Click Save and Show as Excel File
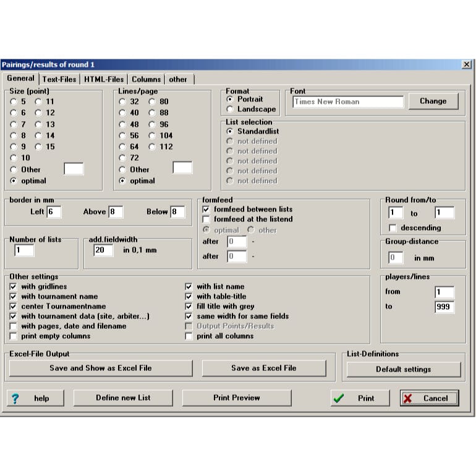 (x=100, y=368)
